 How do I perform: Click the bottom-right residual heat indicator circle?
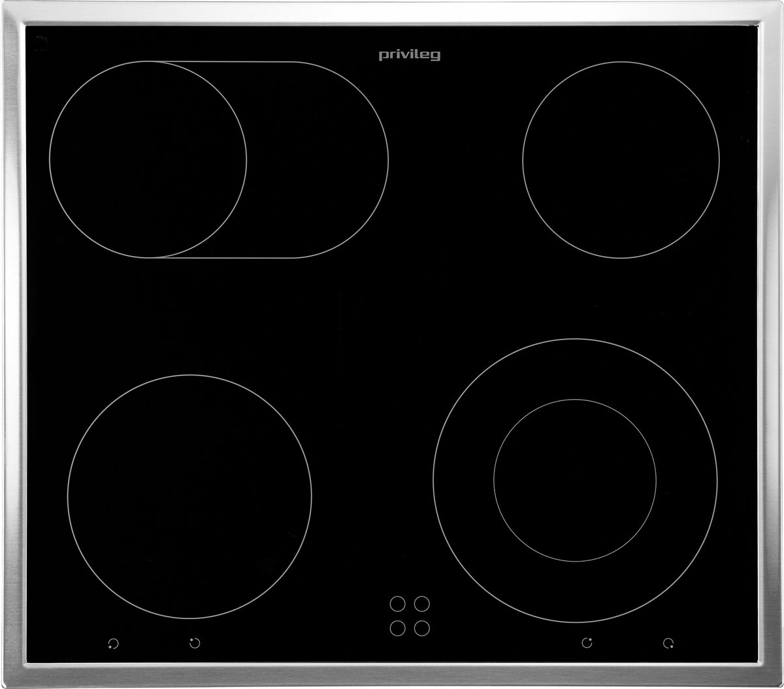(422, 628)
